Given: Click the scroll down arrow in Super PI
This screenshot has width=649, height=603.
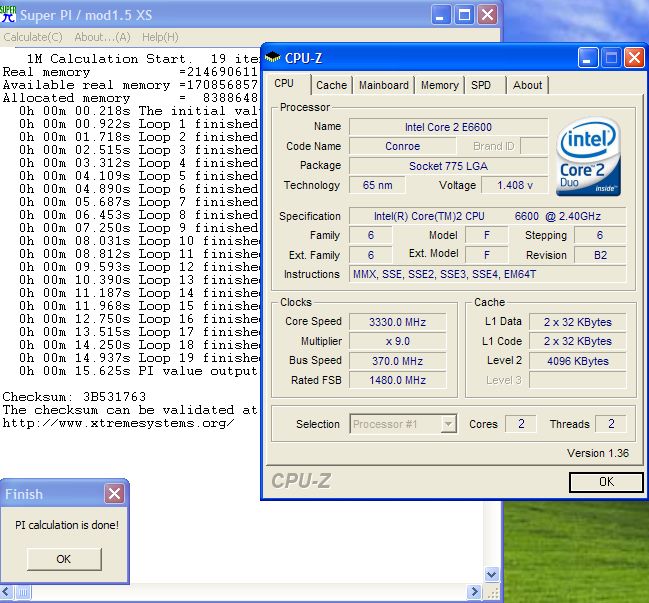Looking at the screenshot, I should pyautogui.click(x=491, y=574).
